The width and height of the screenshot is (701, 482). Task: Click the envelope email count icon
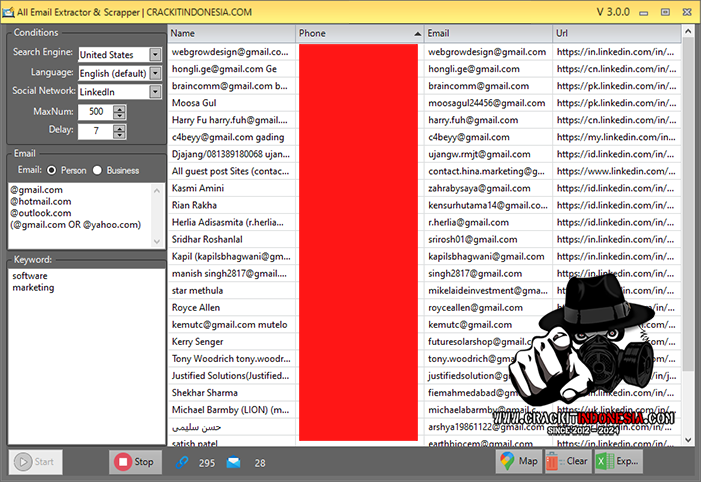[233, 462]
